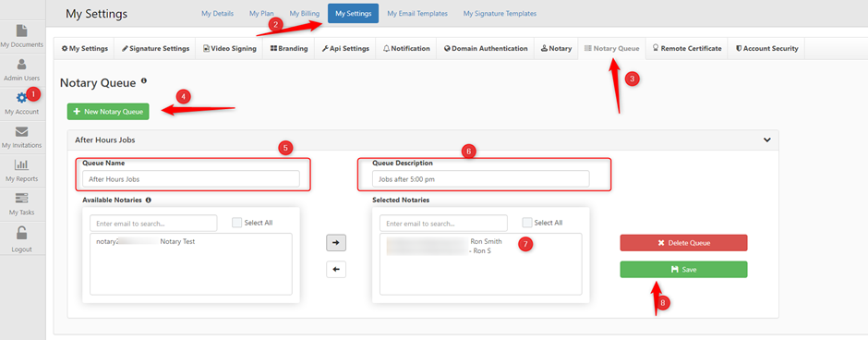Select the Ron Smith entry in Selected Notaries

pos(444,246)
